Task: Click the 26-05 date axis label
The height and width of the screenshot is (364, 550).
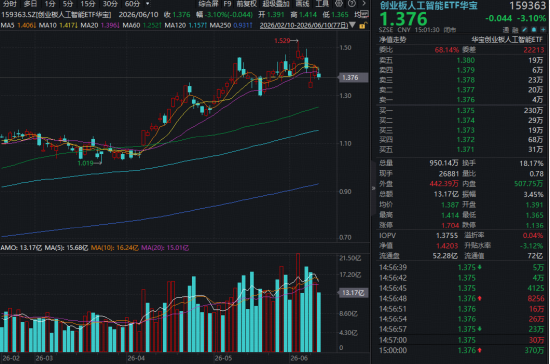Action: [223, 358]
